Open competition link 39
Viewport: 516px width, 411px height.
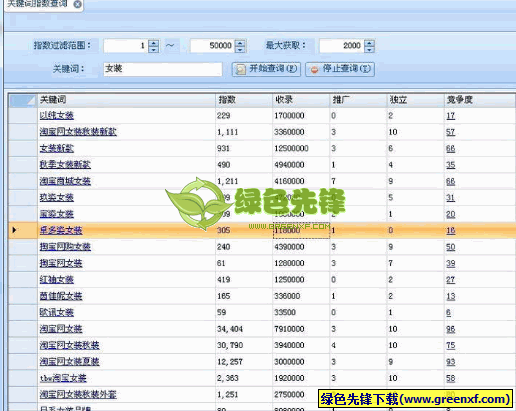coord(451,263)
